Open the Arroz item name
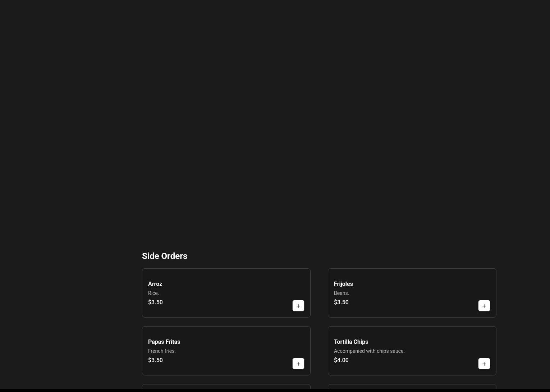 [x=155, y=284]
